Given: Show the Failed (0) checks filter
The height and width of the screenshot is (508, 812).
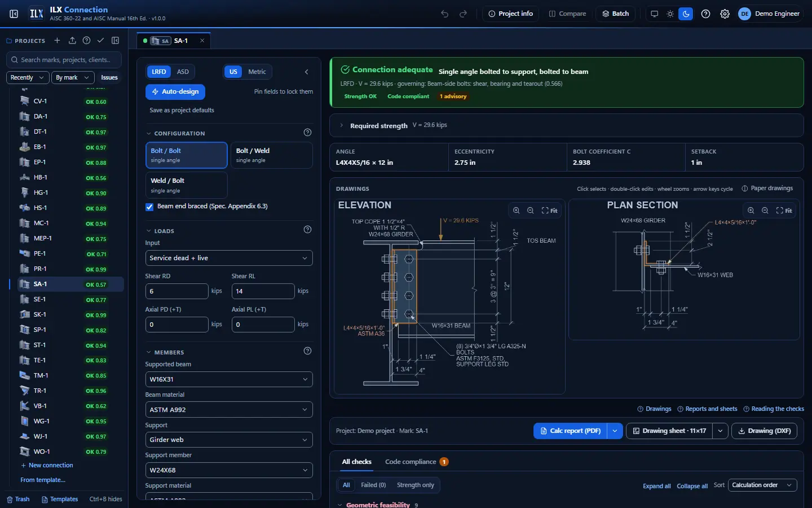Looking at the screenshot, I should [373, 485].
